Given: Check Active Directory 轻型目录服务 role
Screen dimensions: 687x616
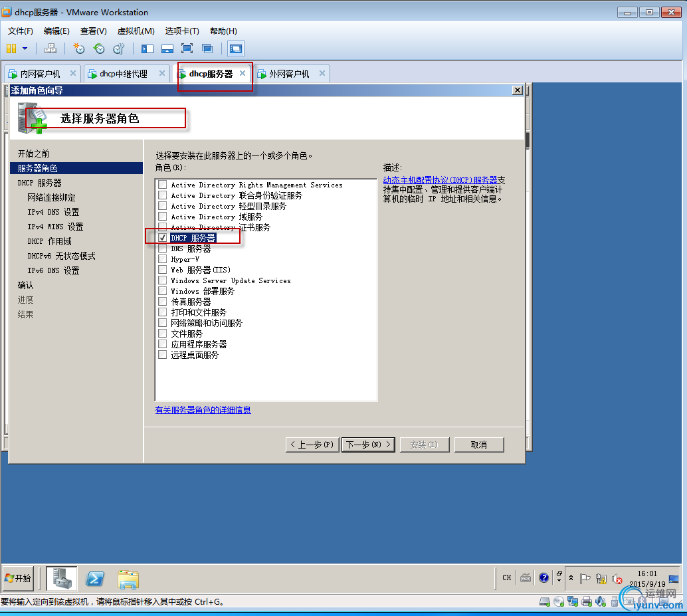Looking at the screenshot, I should [x=163, y=206].
